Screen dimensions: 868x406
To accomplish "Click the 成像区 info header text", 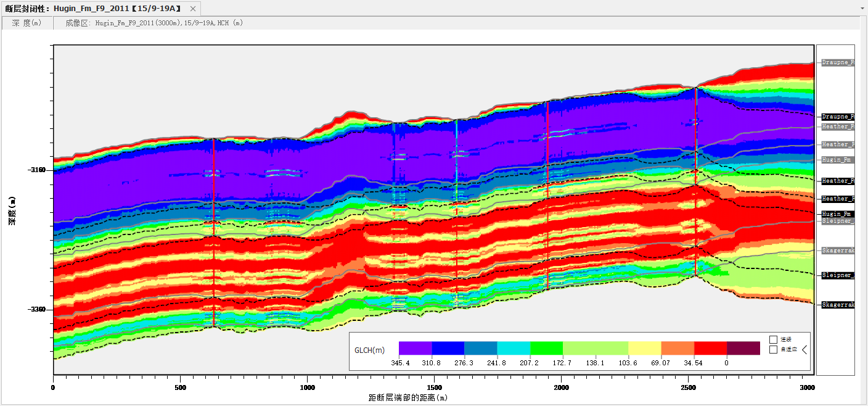I will (x=154, y=23).
